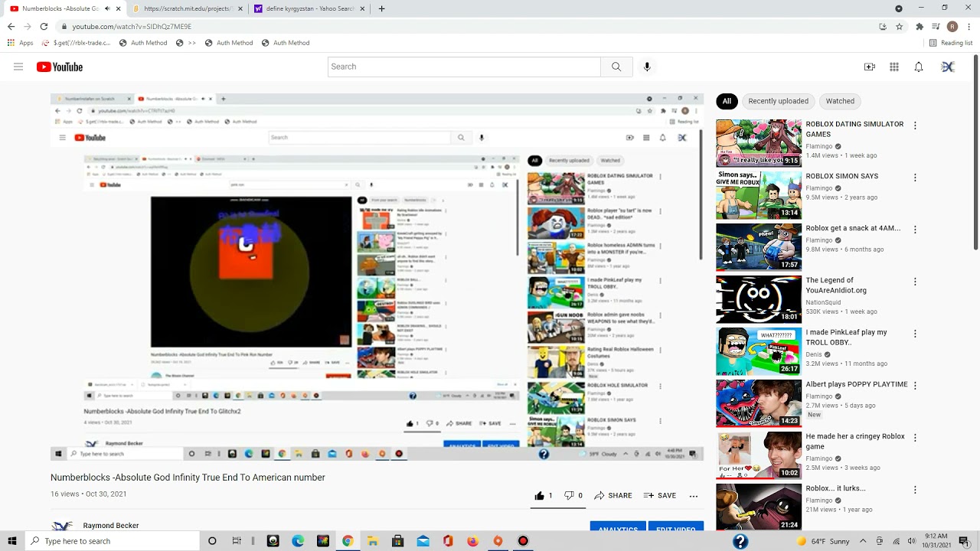The height and width of the screenshot is (551, 980).
Task: Open the Reading list
Action: (951, 43)
